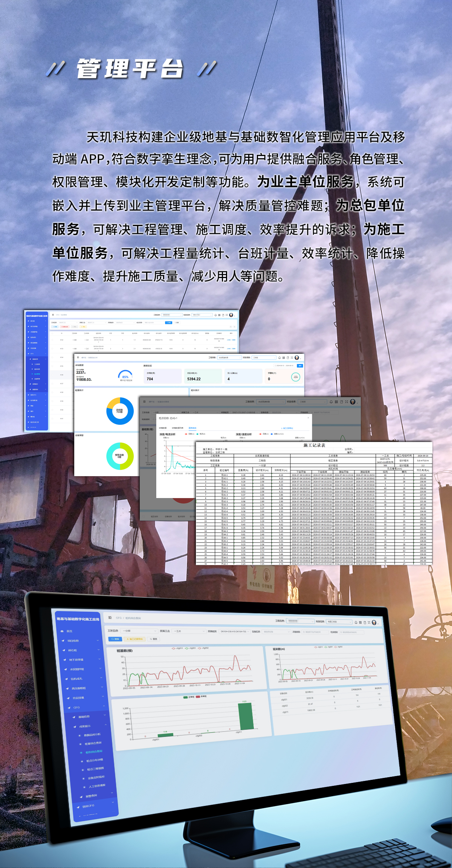Toggle the 速度(m/min) legend in 深度/速度分析
Image resolution: width=452 pixels, height=868 pixels.
tap(277, 434)
